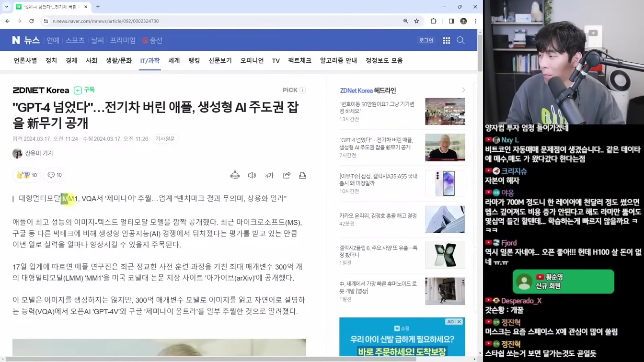Open the Naver news search magnifier
644x362 pixels.
[461, 41]
